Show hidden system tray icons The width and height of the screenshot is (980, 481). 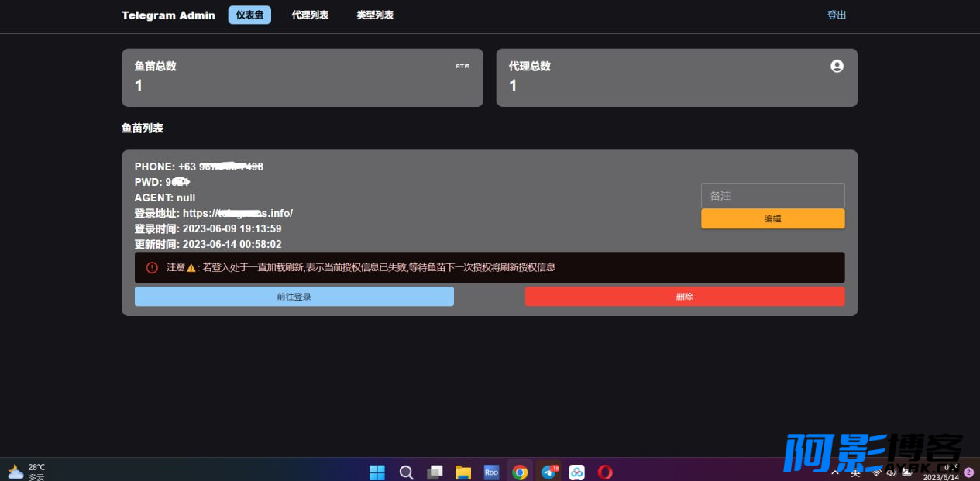click(835, 472)
